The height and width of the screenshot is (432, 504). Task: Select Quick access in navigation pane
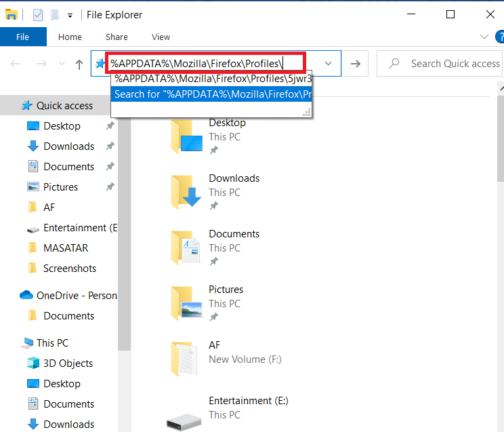(64, 106)
